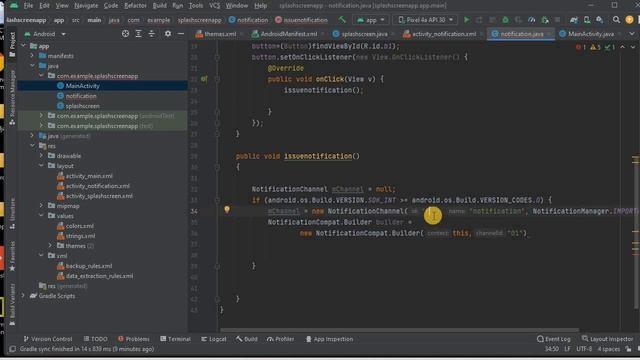Click the override gutter icon beside onClick
640x360 pixels.
pos(204,79)
